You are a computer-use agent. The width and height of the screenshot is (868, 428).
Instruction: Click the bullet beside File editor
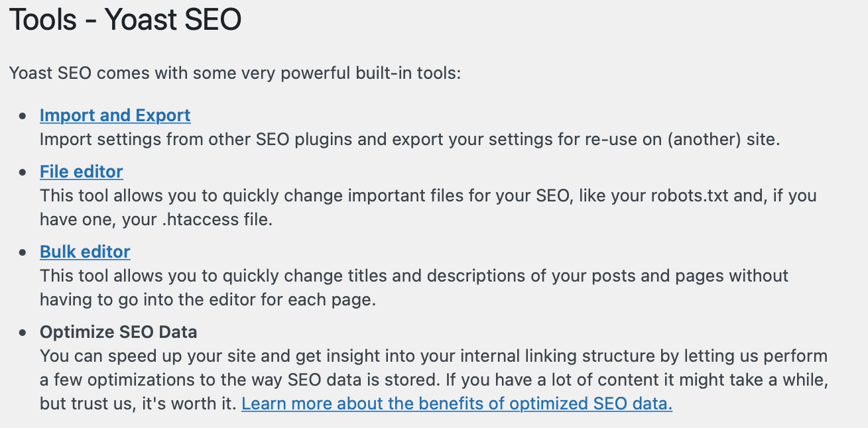[x=24, y=172]
